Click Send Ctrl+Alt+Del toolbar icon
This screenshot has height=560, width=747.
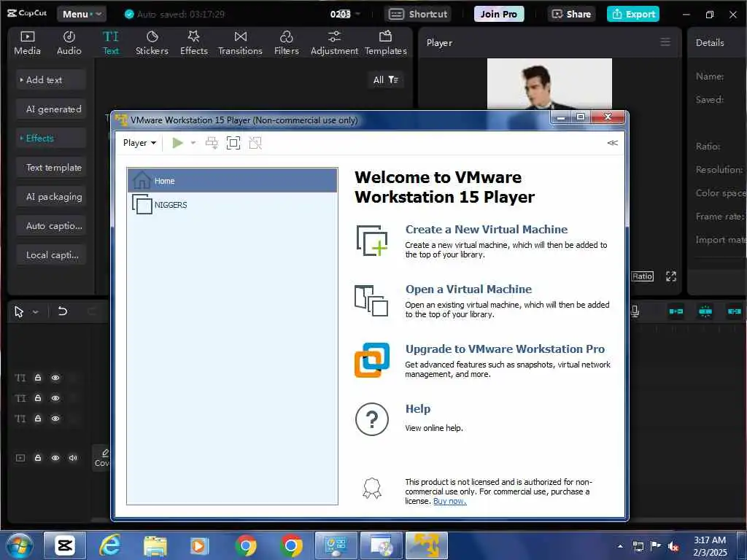click(x=212, y=143)
